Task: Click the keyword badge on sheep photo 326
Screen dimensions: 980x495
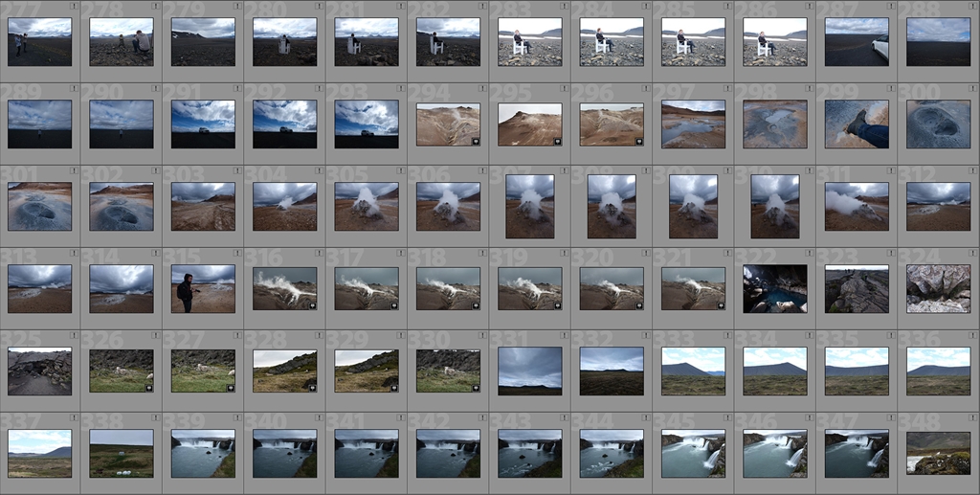Action: coord(148,388)
